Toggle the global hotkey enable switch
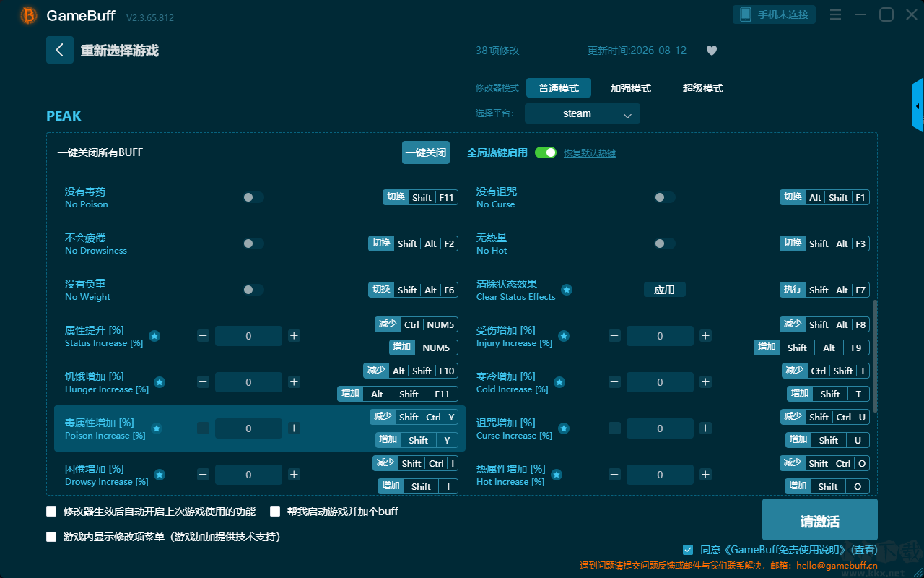The width and height of the screenshot is (924, 578). click(546, 152)
